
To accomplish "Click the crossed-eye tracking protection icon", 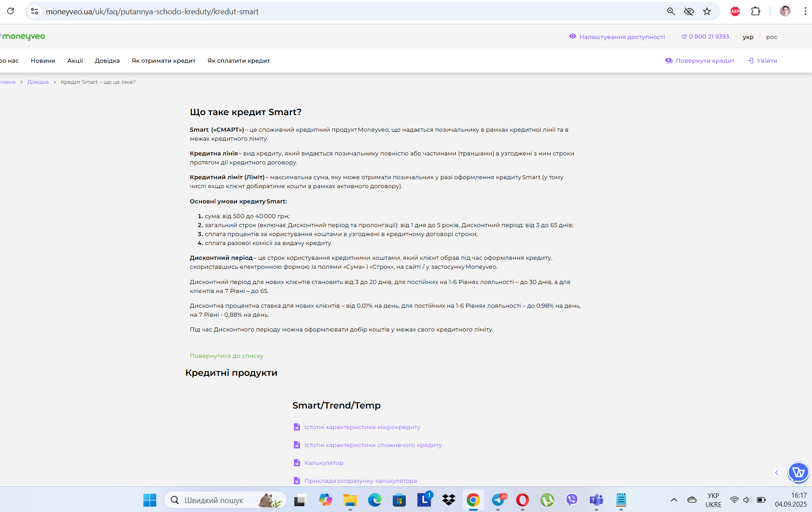I will pyautogui.click(x=689, y=11).
